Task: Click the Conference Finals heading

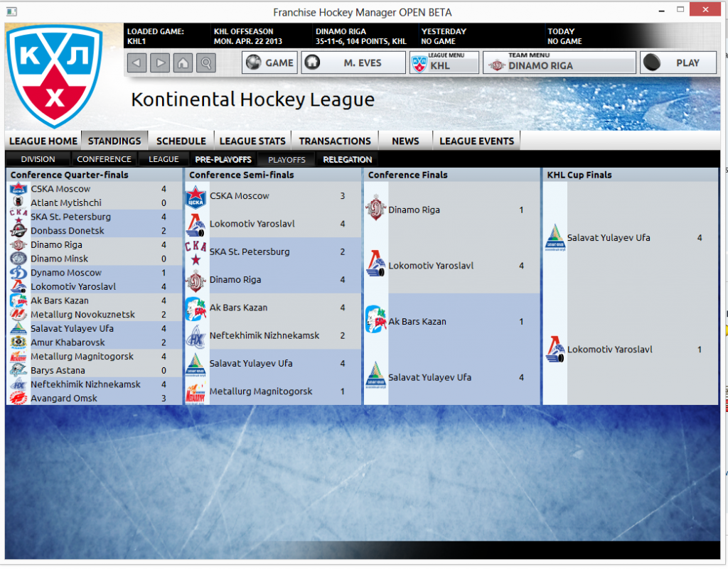Action: click(407, 175)
